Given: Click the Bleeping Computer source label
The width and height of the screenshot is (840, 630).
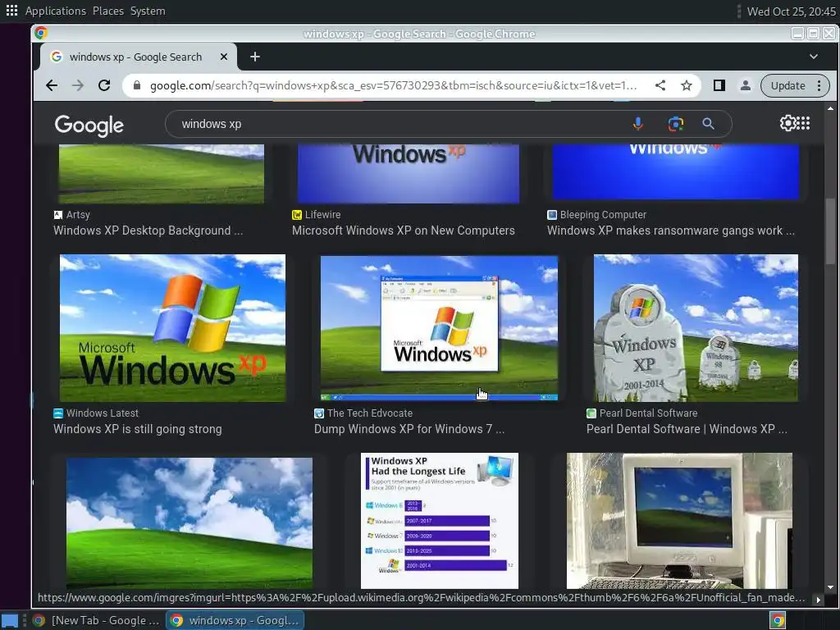Looking at the screenshot, I should [603, 215].
